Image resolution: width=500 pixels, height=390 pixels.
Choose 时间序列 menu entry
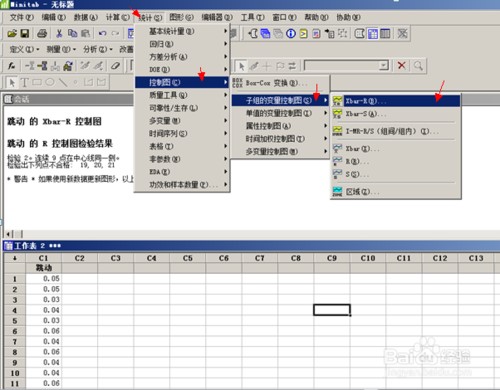(182, 134)
